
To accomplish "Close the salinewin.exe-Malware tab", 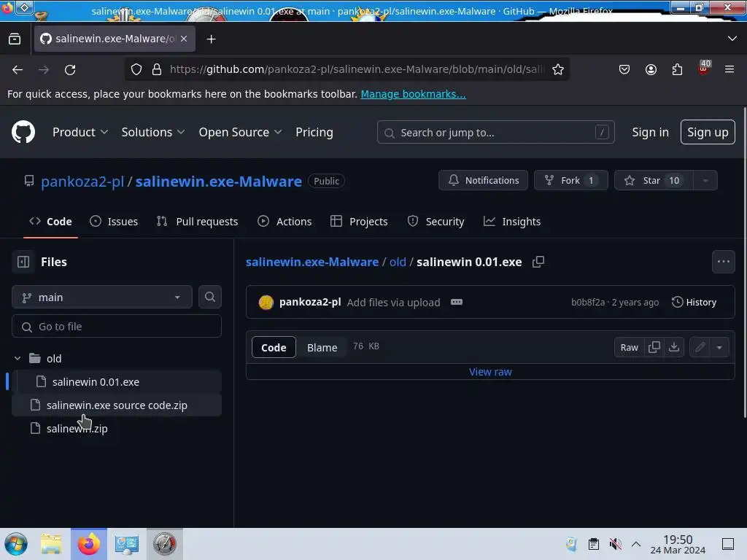I will pyautogui.click(x=184, y=39).
